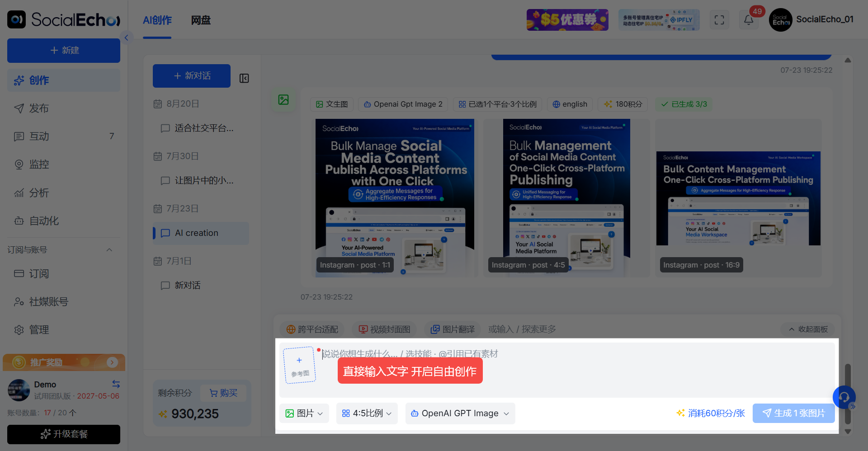
Task: Click the english language tag
Action: point(570,104)
